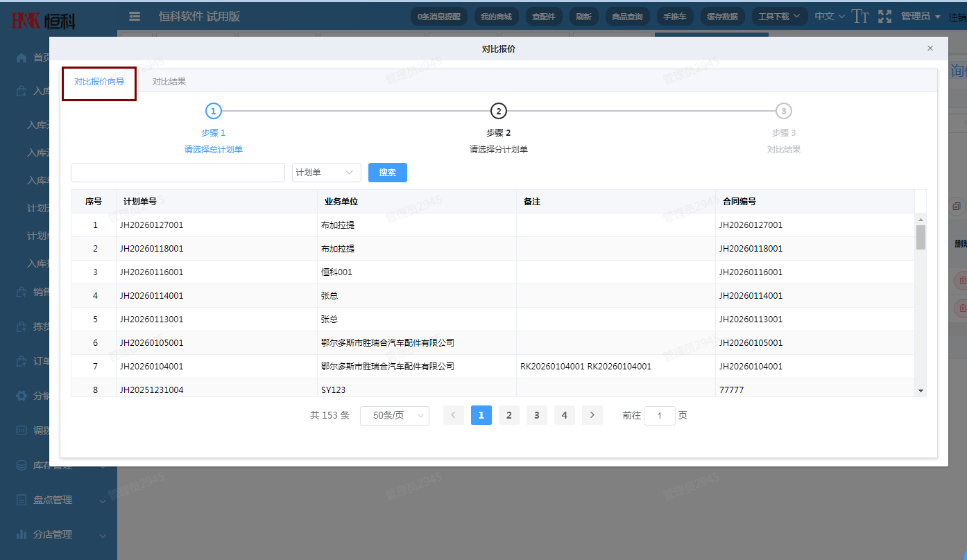Click the Tt font size icon

click(x=860, y=15)
